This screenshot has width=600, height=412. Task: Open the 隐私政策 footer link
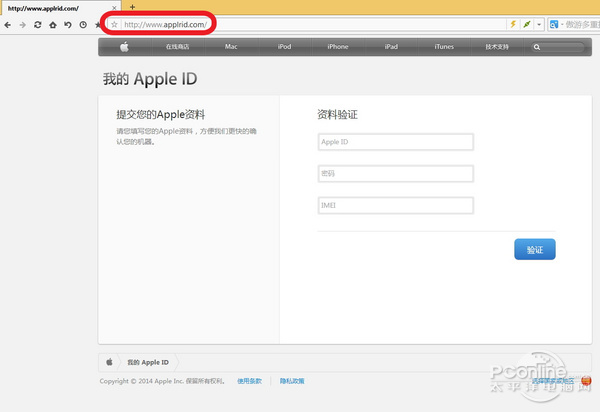292,381
